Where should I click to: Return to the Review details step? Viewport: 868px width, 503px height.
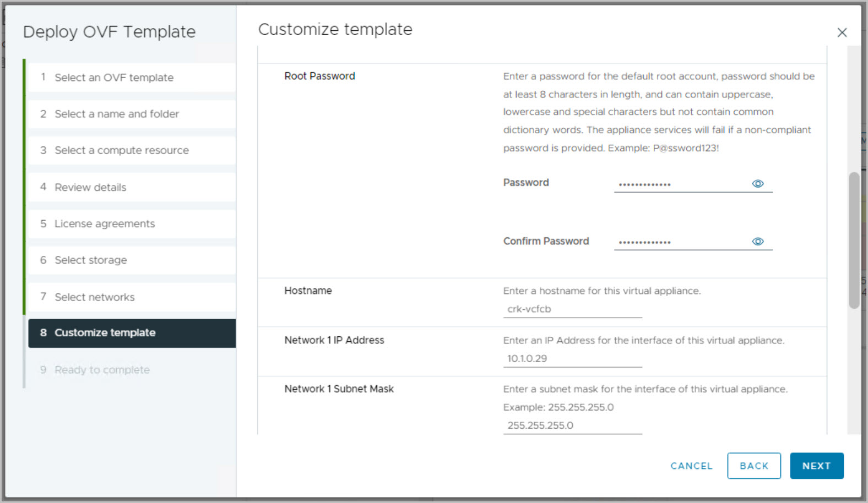click(90, 187)
